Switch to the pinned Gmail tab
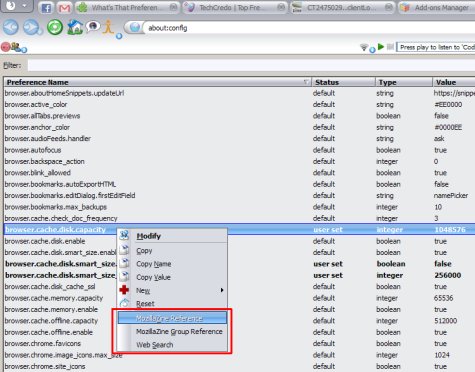 [64, 8]
